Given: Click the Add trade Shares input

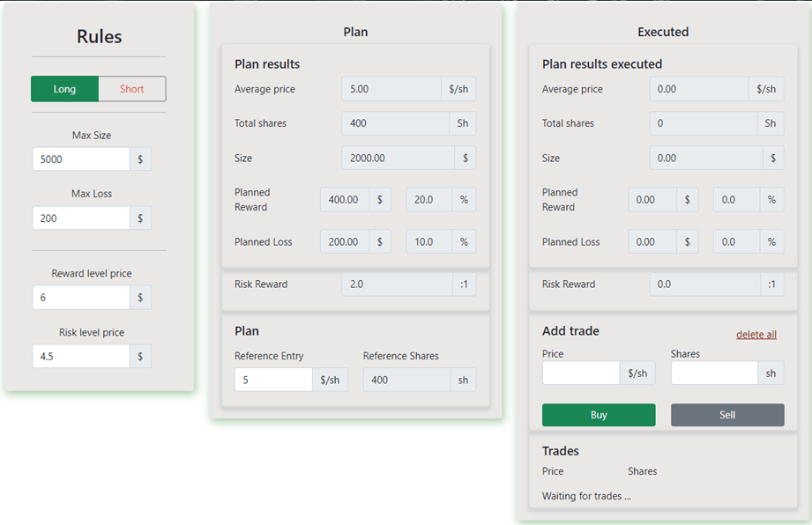Looking at the screenshot, I should tap(714, 373).
